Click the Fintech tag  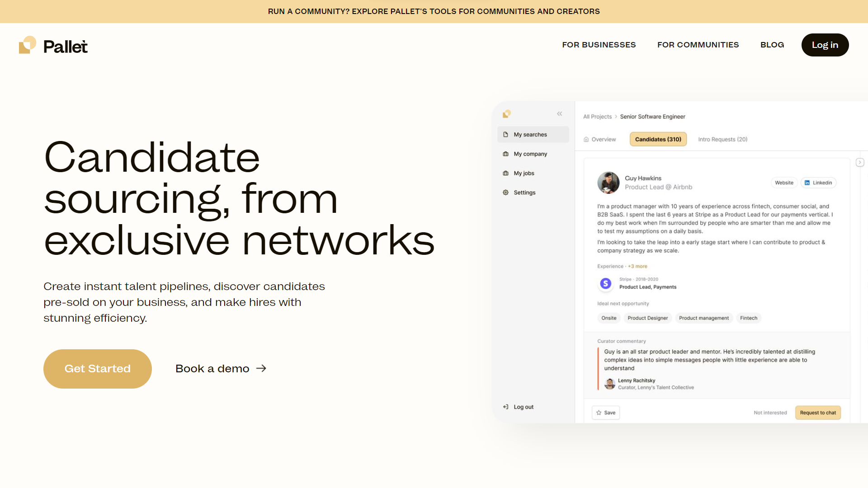[x=748, y=318]
